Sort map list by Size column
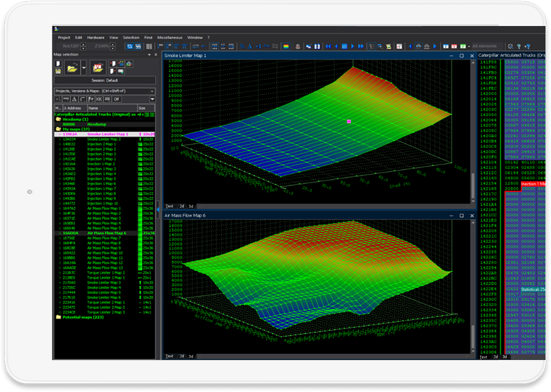This screenshot has width=551, height=392. (146, 108)
